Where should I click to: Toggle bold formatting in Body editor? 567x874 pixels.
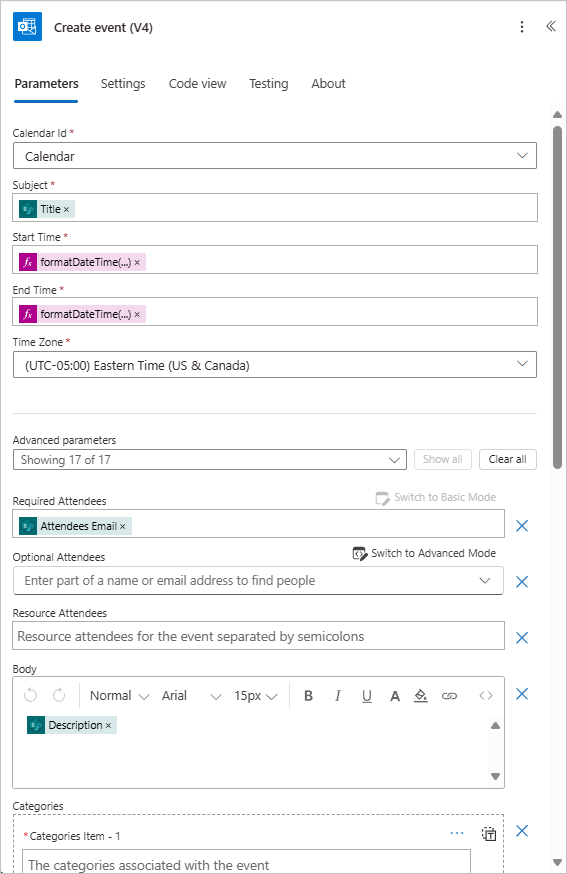tap(308, 696)
